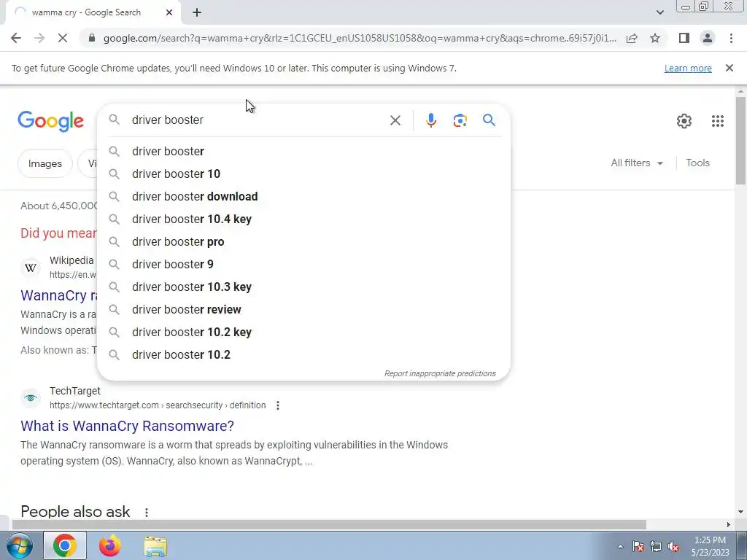The height and width of the screenshot is (560, 747).
Task: Click the horizontal scrollbar thumb
Action: click(x=329, y=525)
